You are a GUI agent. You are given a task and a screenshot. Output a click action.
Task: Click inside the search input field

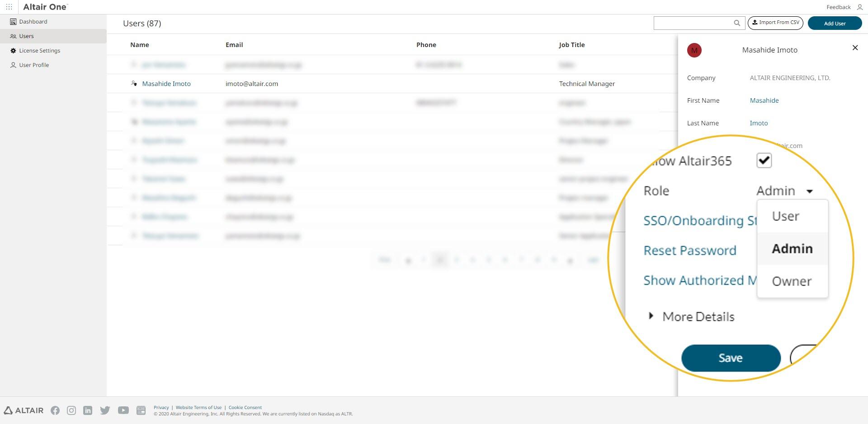pos(696,23)
